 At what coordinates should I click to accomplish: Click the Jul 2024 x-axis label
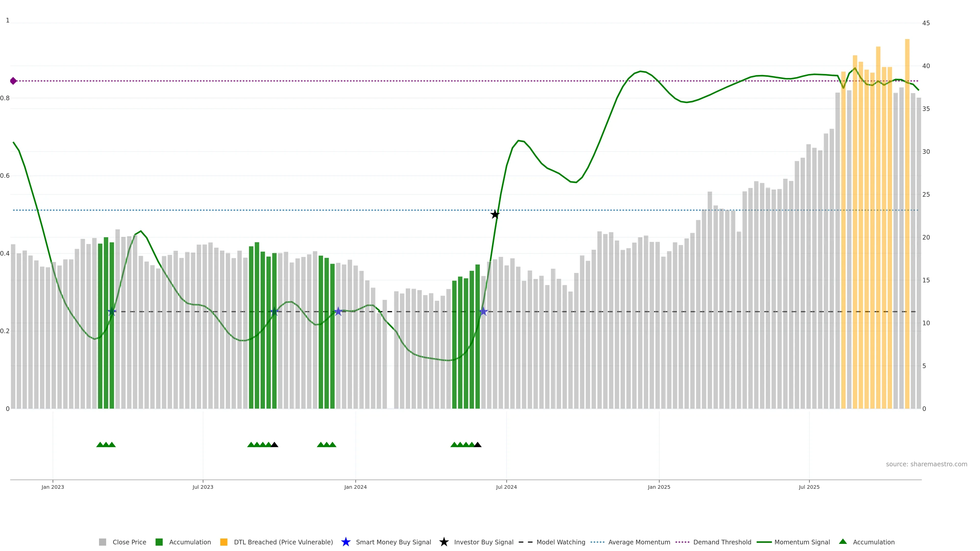pyautogui.click(x=506, y=487)
